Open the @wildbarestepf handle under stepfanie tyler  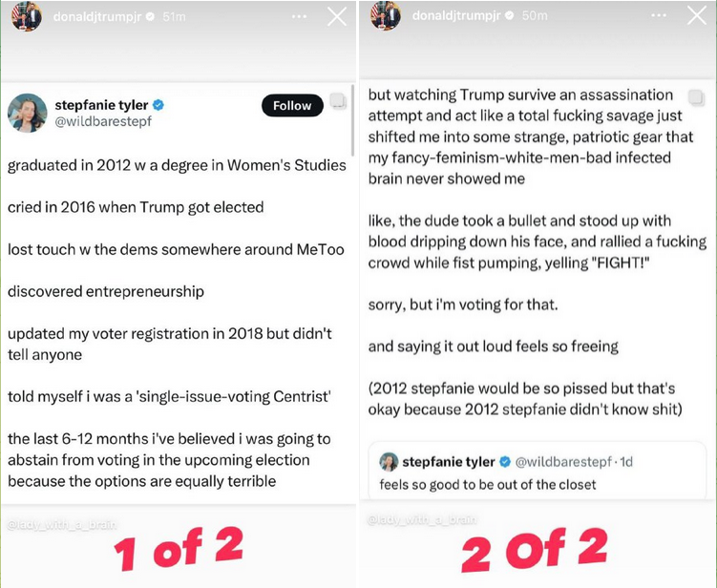pos(101,122)
